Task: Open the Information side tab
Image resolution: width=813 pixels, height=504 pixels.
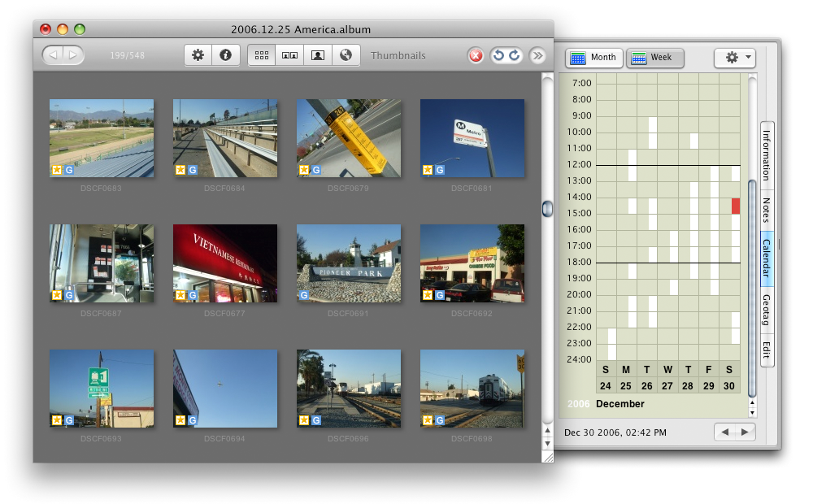Action: (767, 155)
